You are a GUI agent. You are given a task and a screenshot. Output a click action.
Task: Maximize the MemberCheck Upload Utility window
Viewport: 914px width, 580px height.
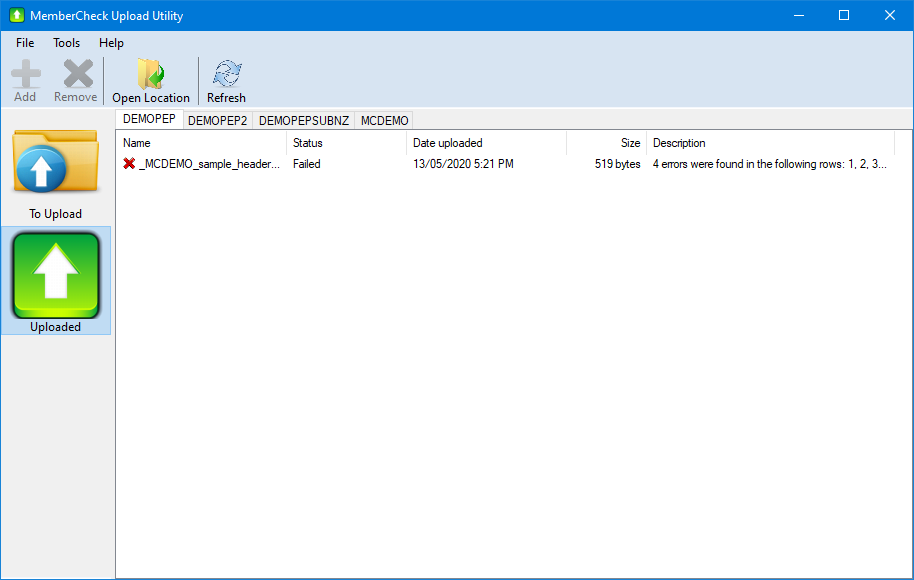(844, 15)
